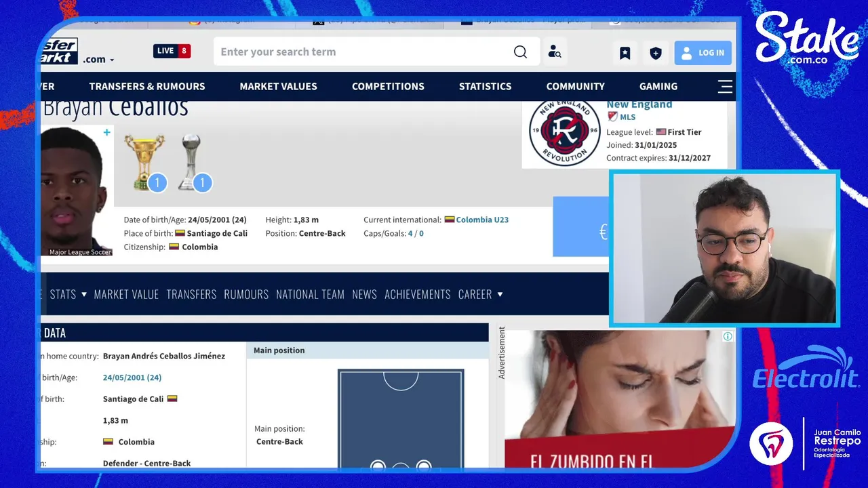
Task: Switch to the TRANSFERS tab
Action: point(191,294)
